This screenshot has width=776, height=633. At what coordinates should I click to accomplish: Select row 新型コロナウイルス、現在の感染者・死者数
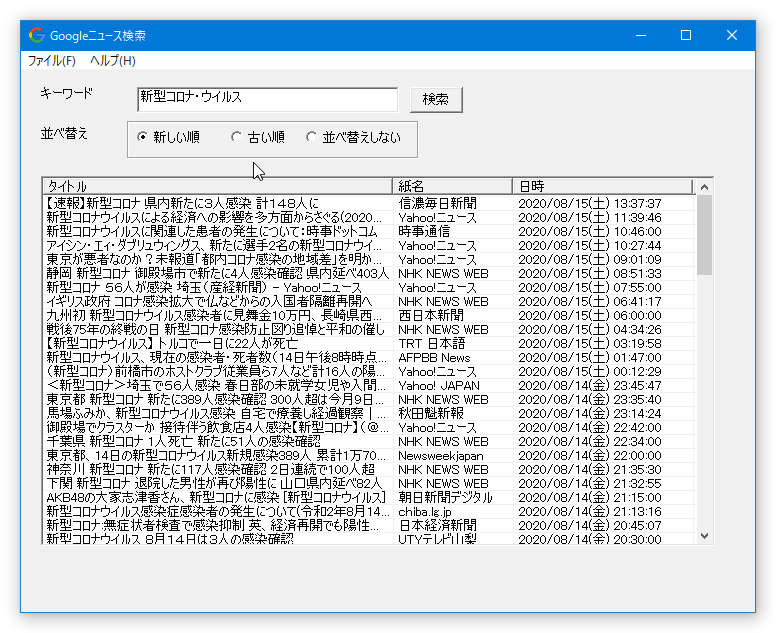(x=369, y=357)
